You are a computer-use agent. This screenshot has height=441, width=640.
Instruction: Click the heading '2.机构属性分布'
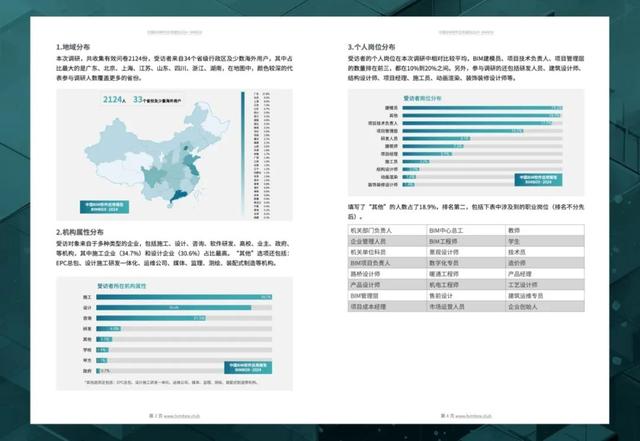point(80,232)
